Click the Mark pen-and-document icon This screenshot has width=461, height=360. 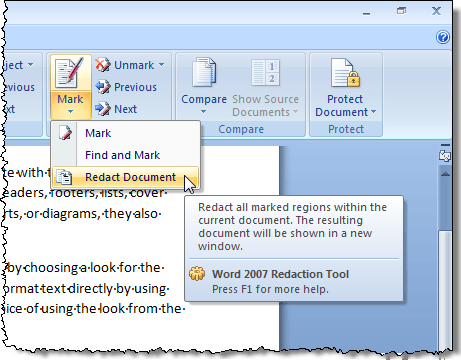69,73
